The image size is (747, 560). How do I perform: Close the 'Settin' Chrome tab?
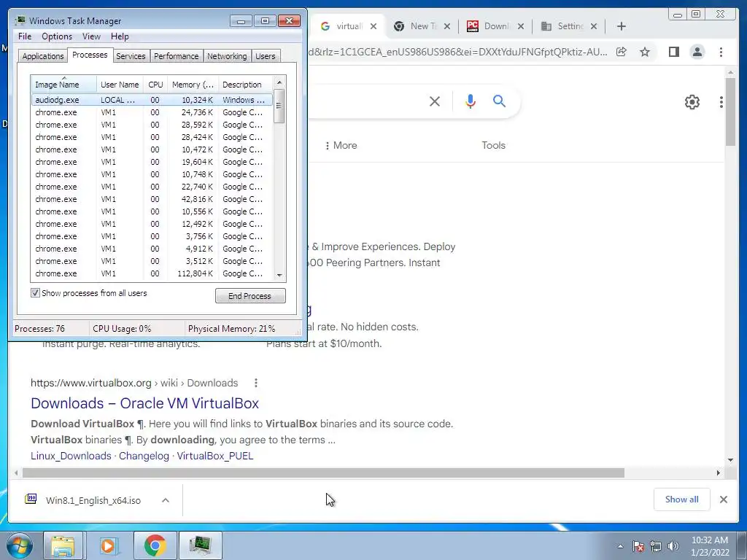tap(594, 26)
